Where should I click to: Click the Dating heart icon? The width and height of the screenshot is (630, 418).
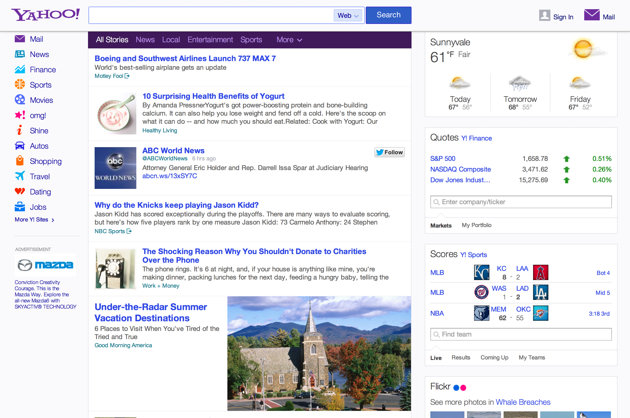pos(19,191)
